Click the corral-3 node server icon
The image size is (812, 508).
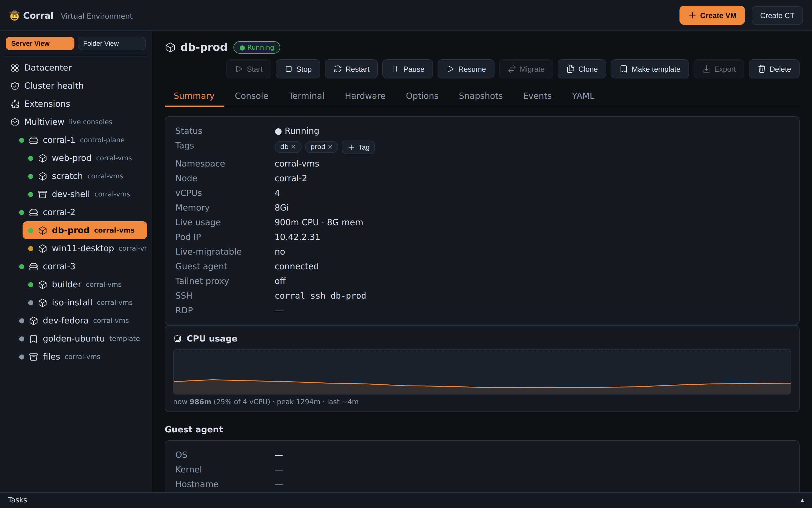click(34, 267)
